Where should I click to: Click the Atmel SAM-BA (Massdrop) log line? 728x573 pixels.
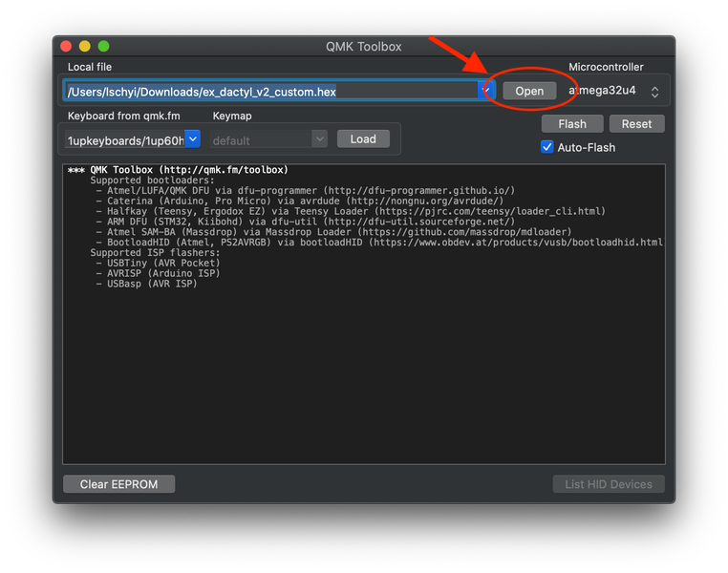coord(333,232)
